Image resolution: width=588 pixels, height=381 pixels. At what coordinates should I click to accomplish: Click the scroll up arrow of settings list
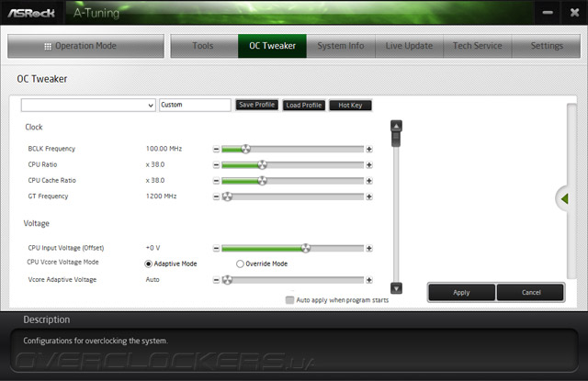[x=396, y=126]
